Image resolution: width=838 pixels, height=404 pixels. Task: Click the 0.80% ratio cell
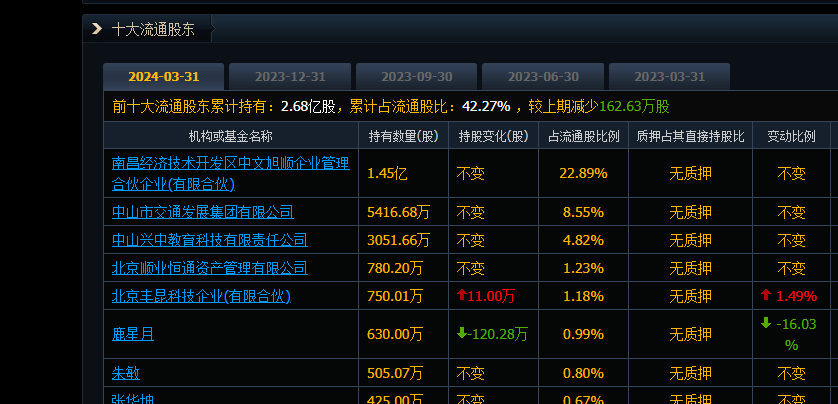pyautogui.click(x=583, y=373)
